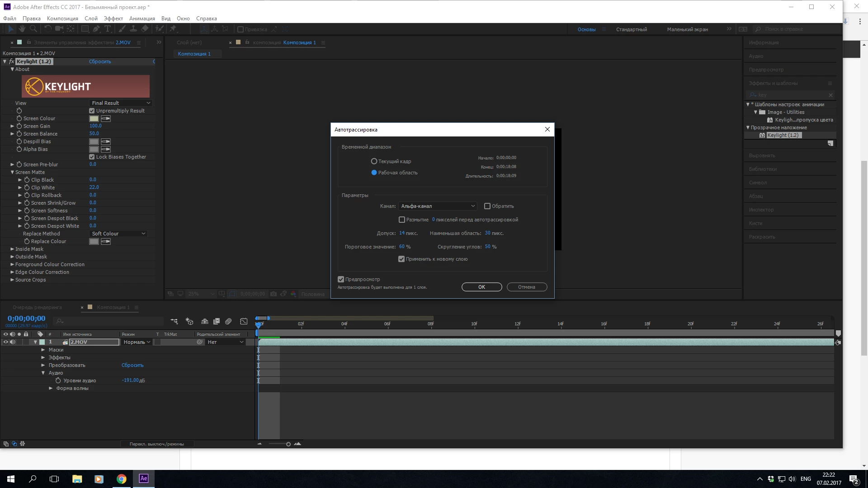This screenshot has height=488, width=868.
Task: Select the Текущий кадр radio button
Action: tap(374, 161)
